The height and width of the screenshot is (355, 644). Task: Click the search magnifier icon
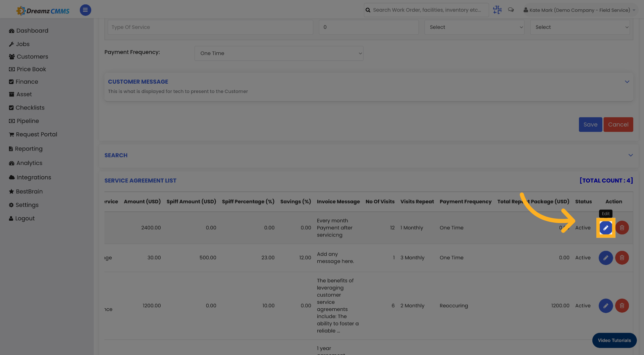click(x=368, y=10)
